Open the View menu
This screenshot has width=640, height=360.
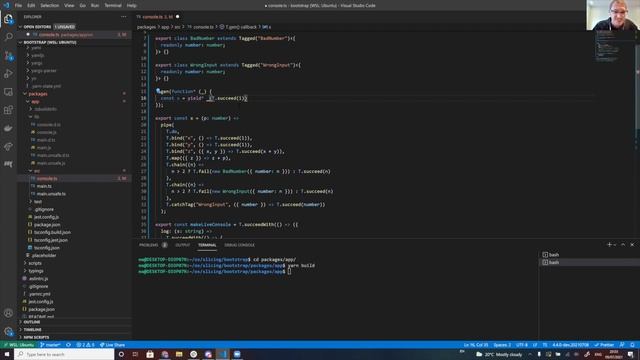(69, 6)
